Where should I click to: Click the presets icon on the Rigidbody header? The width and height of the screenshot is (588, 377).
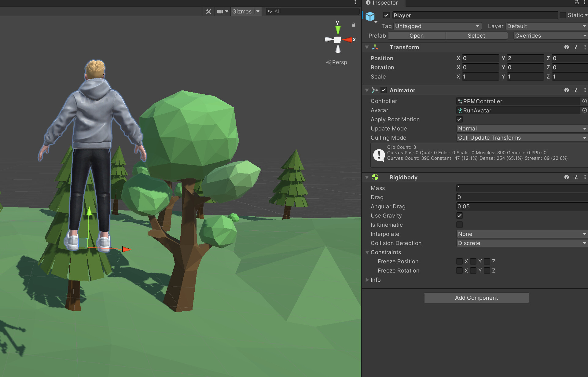(x=576, y=177)
